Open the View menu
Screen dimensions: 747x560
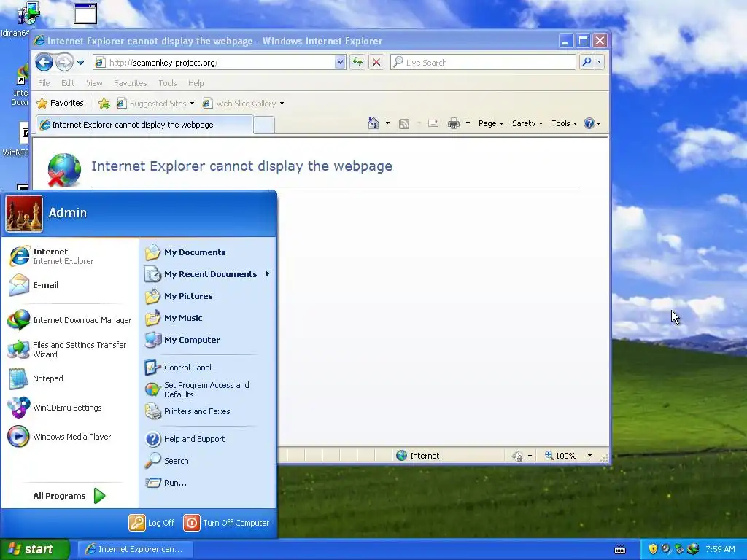coord(94,83)
